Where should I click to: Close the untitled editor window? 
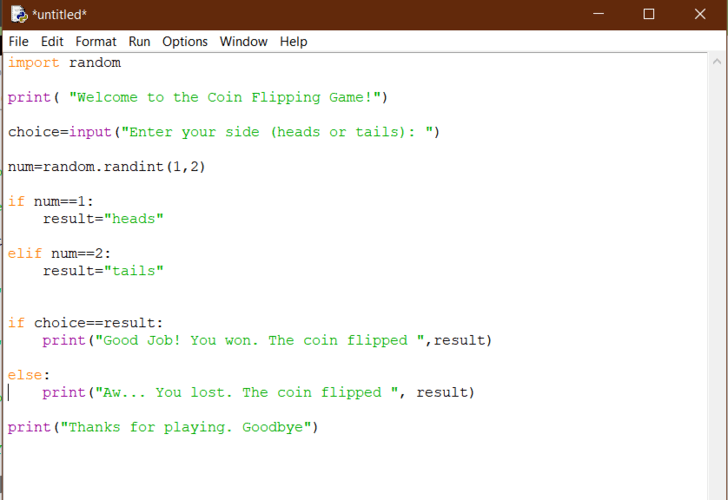point(700,14)
